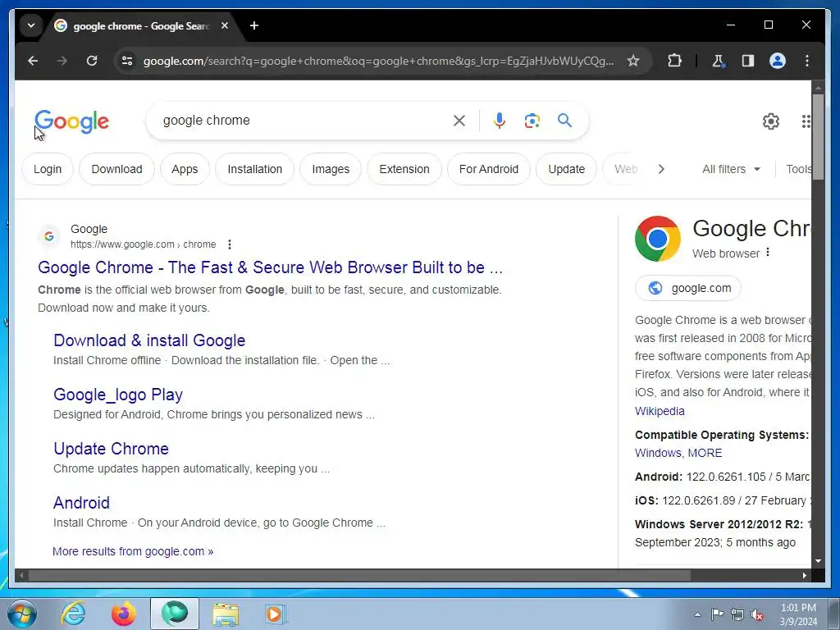Open the Chrome profile avatar

pos(778,61)
